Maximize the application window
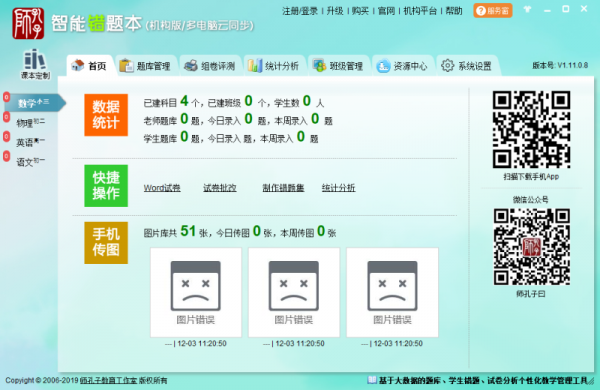 566,9
